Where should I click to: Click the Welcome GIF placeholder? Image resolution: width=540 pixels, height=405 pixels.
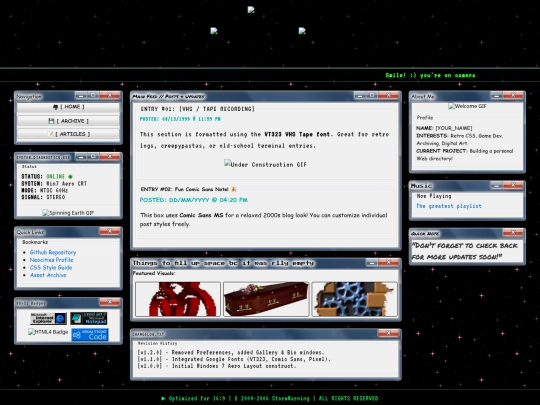coord(467,106)
